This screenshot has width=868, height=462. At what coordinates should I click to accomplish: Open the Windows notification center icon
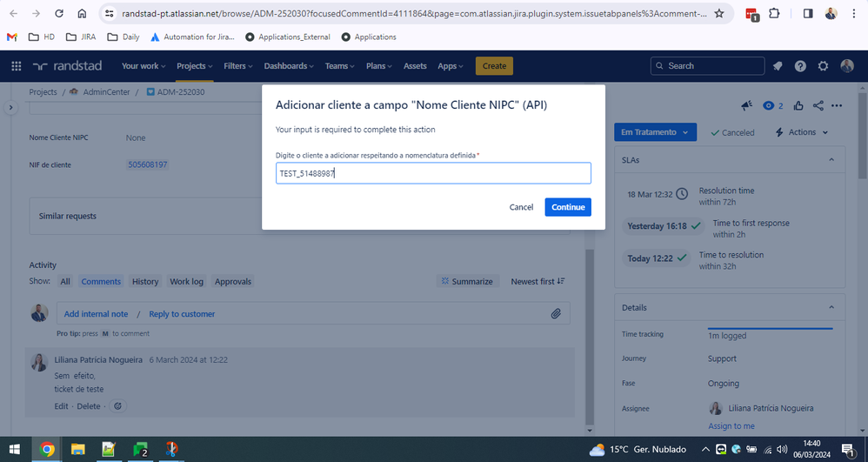pyautogui.click(x=847, y=449)
